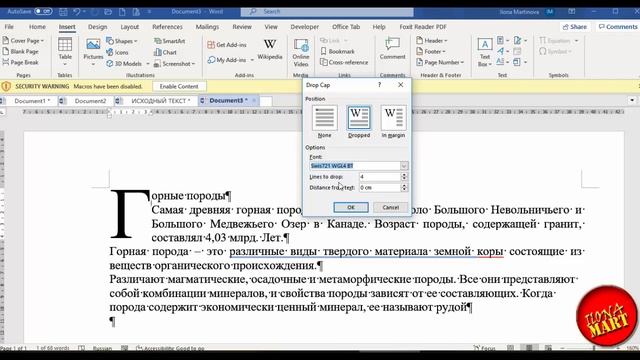640x360 pixels.
Task: Click Cancel in Drop Cap dialog
Action: [x=391, y=207]
